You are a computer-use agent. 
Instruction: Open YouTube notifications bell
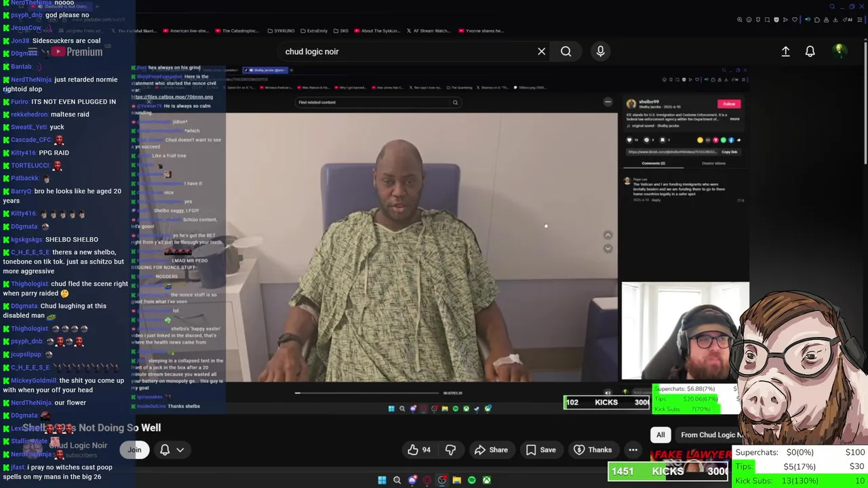click(810, 52)
